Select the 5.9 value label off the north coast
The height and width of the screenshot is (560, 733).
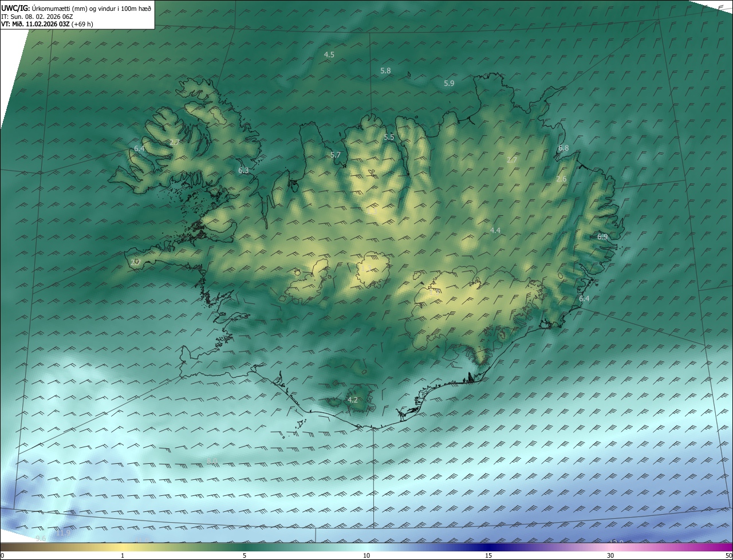[x=449, y=83]
